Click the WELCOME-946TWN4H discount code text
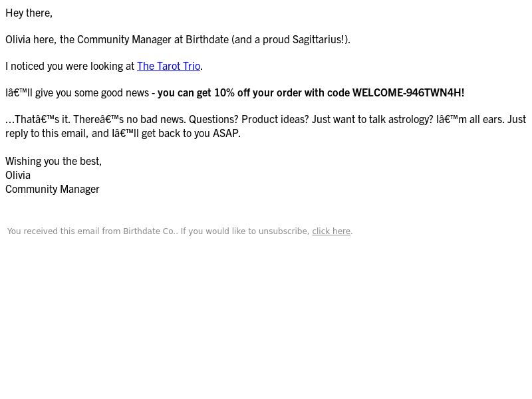The width and height of the screenshot is (532, 399). point(406,92)
